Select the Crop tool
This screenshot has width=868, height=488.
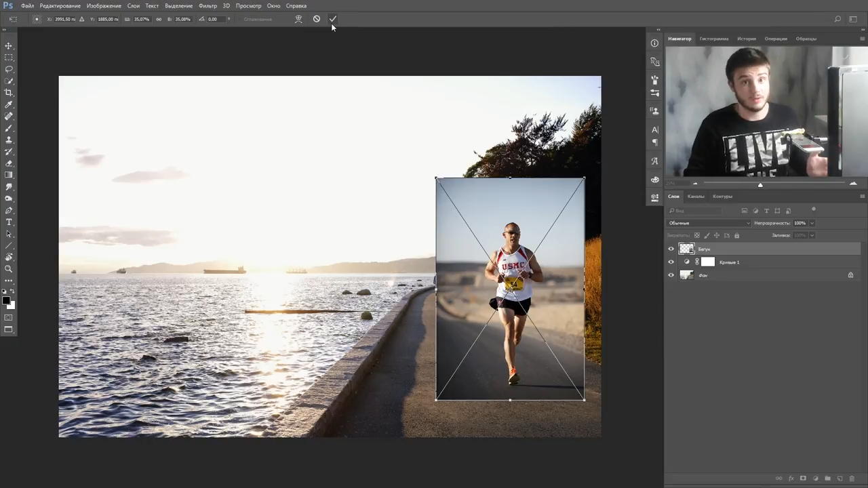coord(9,93)
